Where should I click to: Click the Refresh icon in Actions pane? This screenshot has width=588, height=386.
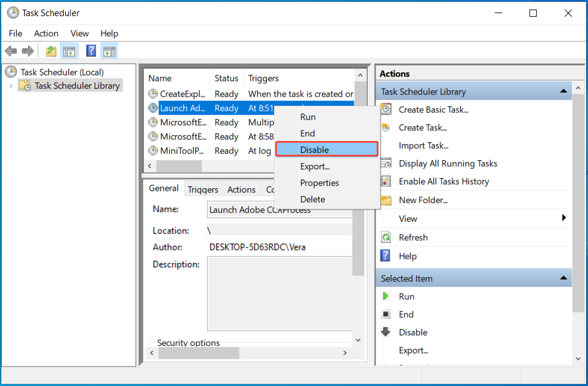click(x=386, y=237)
